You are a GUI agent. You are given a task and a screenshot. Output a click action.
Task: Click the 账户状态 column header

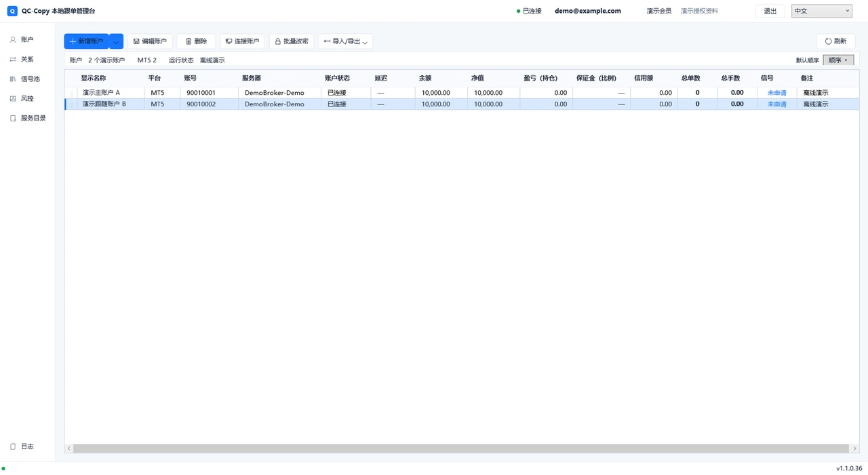click(337, 78)
